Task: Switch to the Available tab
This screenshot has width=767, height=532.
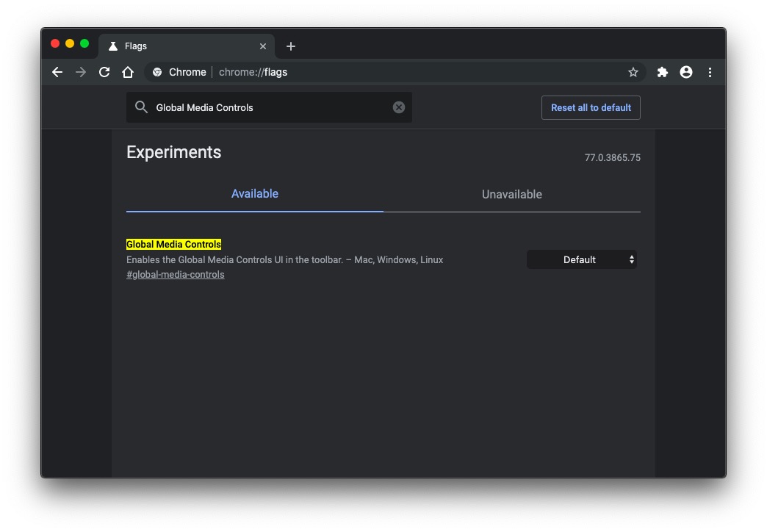Action: coord(254,194)
